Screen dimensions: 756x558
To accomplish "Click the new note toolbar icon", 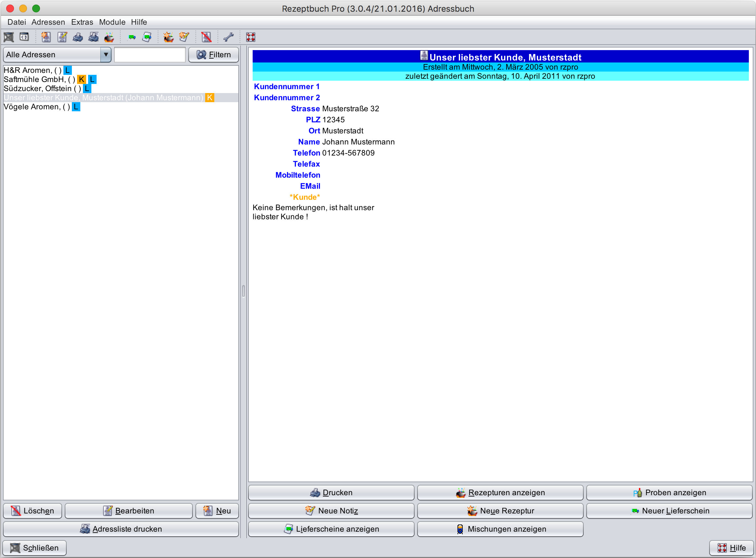I will coord(184,37).
